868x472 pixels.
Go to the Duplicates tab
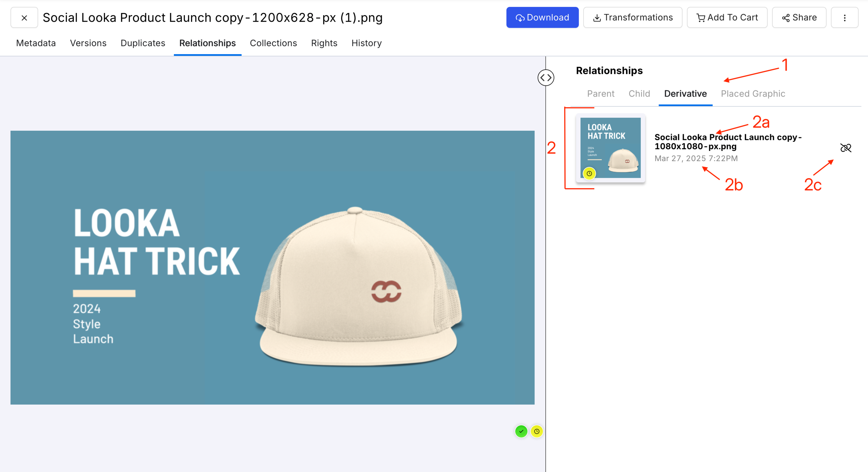pyautogui.click(x=143, y=43)
